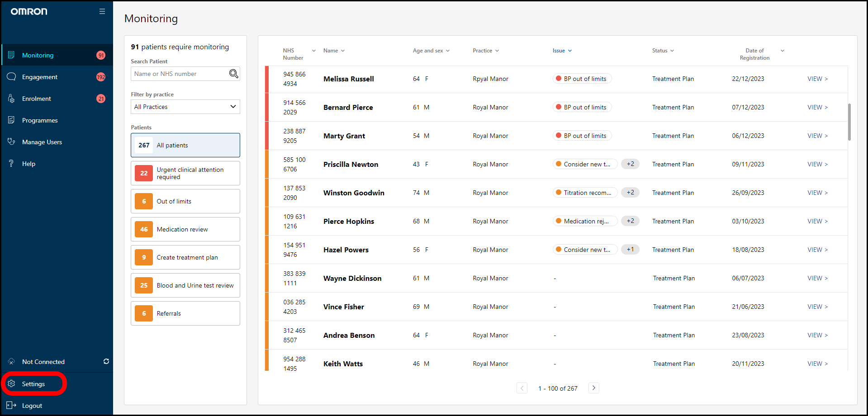Select the Blood and Urine test review filter

click(185, 285)
